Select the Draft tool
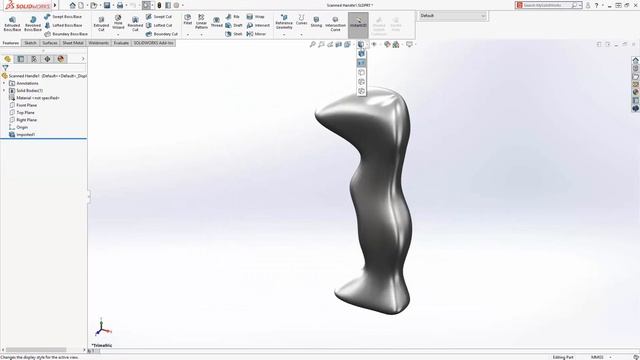This screenshot has height=360, width=640. click(x=234, y=25)
